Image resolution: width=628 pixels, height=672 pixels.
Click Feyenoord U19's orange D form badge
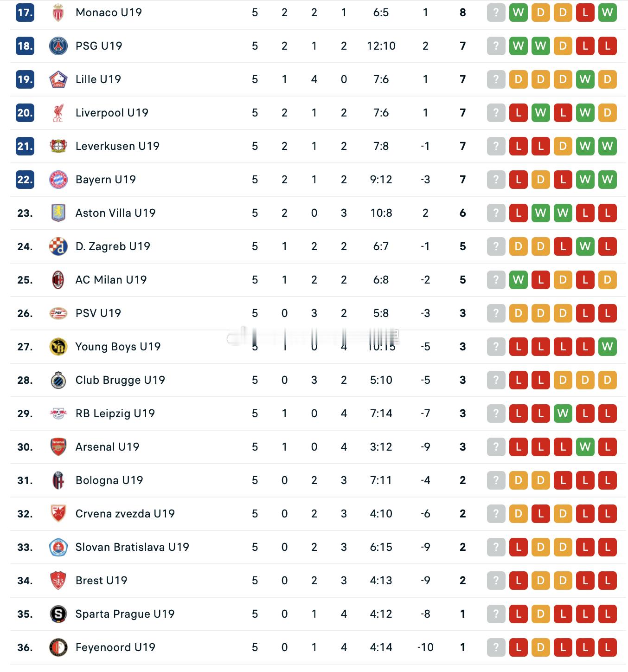click(540, 647)
